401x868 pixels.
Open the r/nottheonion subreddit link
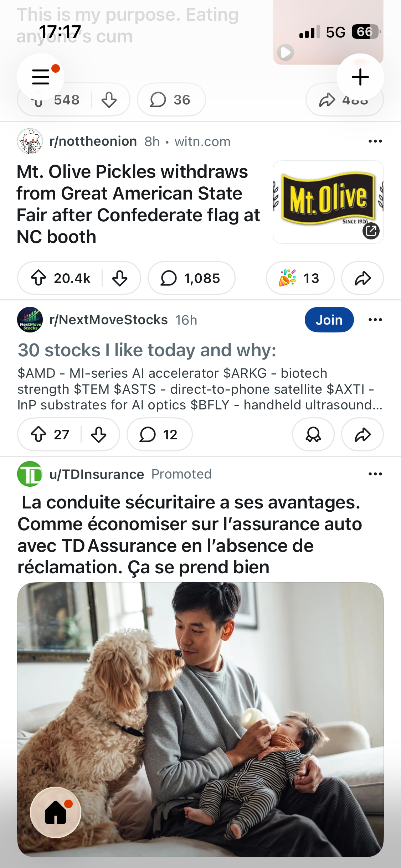pyautogui.click(x=93, y=141)
